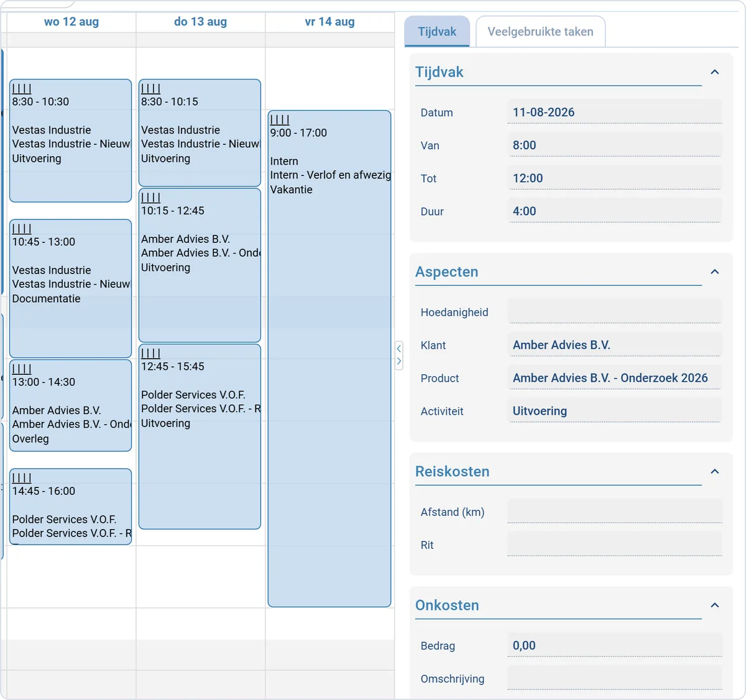The height and width of the screenshot is (700, 746).
Task: Collapse the Reiskosten section
Action: [715, 471]
